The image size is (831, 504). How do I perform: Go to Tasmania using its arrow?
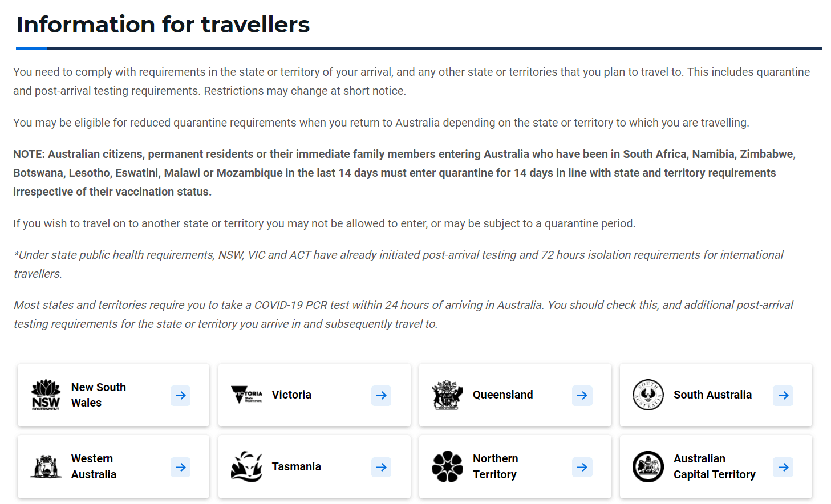click(382, 467)
